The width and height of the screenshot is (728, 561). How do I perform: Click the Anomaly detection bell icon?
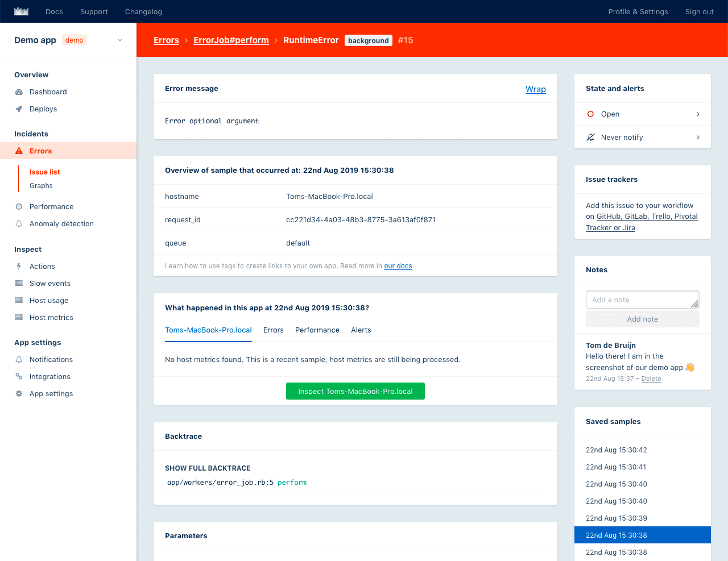point(19,224)
